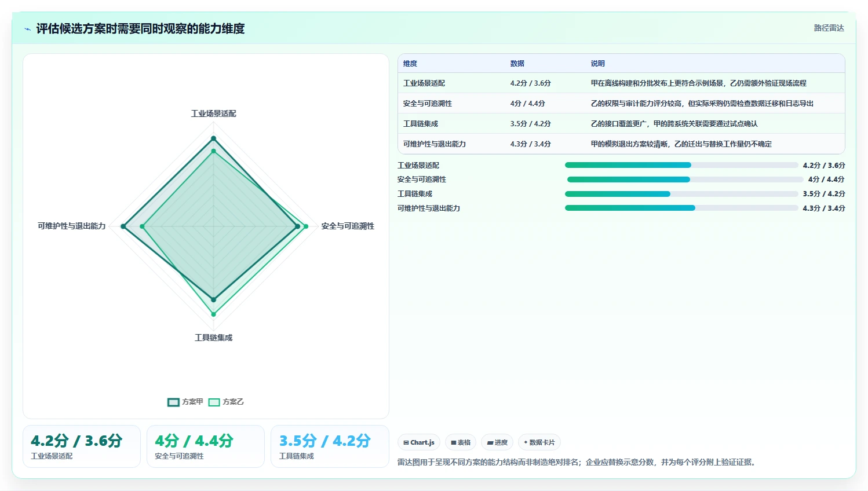
Task: Click the 3.5分 / 4.2分 table cell
Action: click(x=531, y=124)
